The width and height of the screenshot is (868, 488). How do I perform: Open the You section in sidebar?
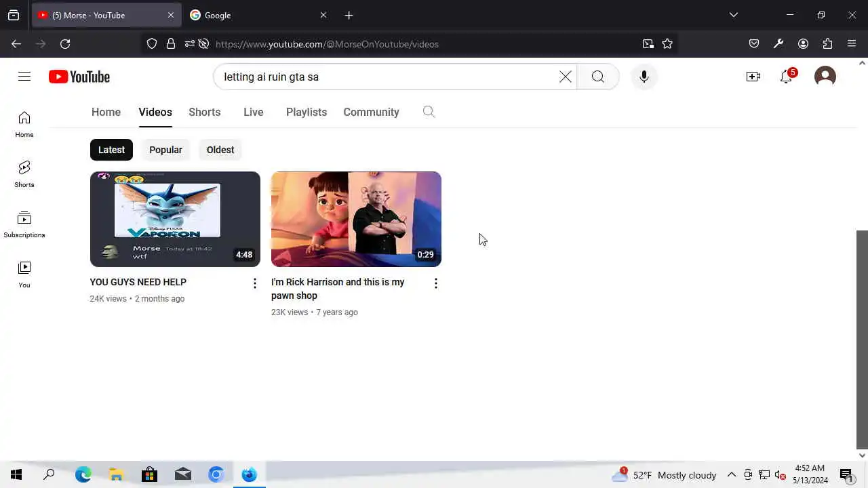(24, 275)
